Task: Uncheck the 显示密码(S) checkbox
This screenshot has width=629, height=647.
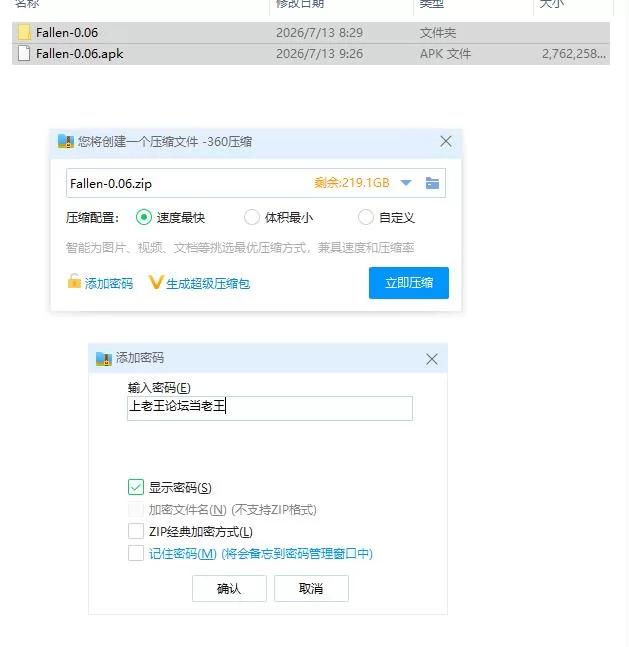Action: click(136, 487)
